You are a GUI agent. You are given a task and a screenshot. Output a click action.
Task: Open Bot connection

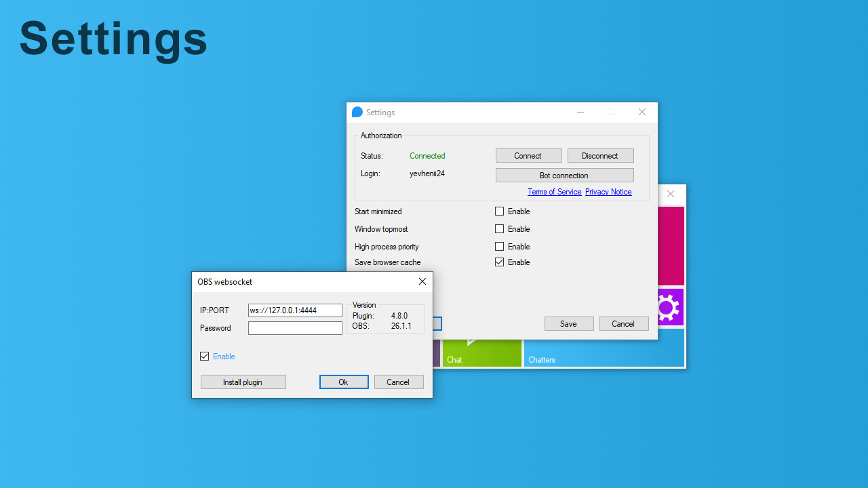pyautogui.click(x=564, y=175)
